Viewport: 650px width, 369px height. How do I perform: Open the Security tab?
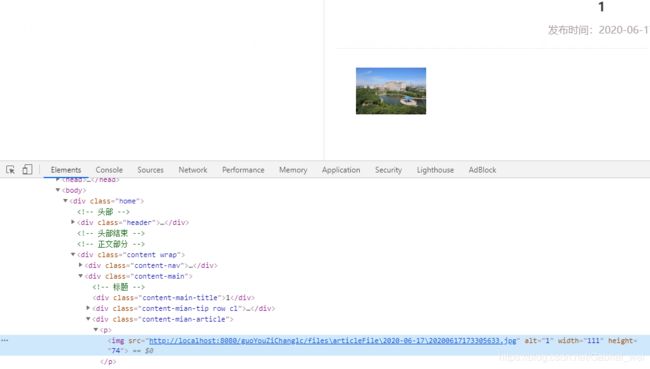388,170
